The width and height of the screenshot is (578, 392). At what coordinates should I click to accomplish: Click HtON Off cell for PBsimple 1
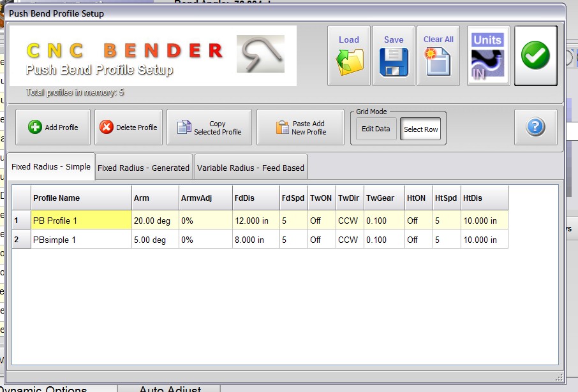[418, 240]
